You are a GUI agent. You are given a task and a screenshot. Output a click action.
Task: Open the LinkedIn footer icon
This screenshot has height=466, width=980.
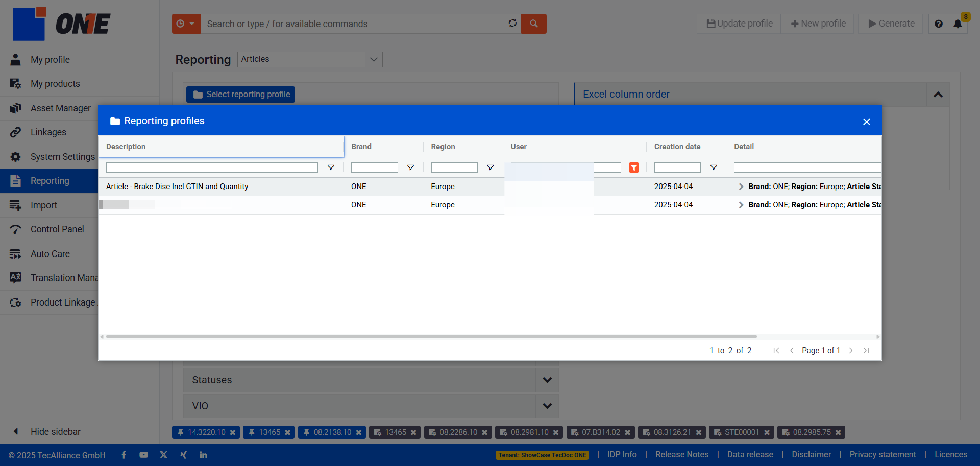pos(203,455)
